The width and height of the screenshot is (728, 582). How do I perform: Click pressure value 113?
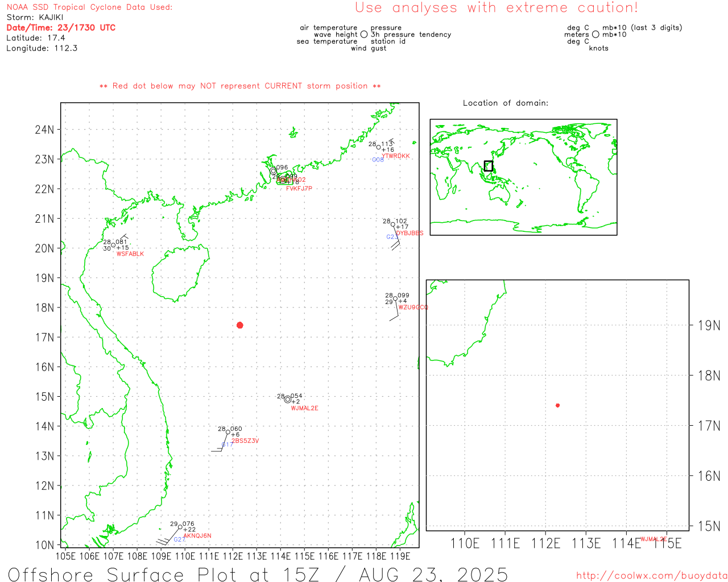[387, 144]
